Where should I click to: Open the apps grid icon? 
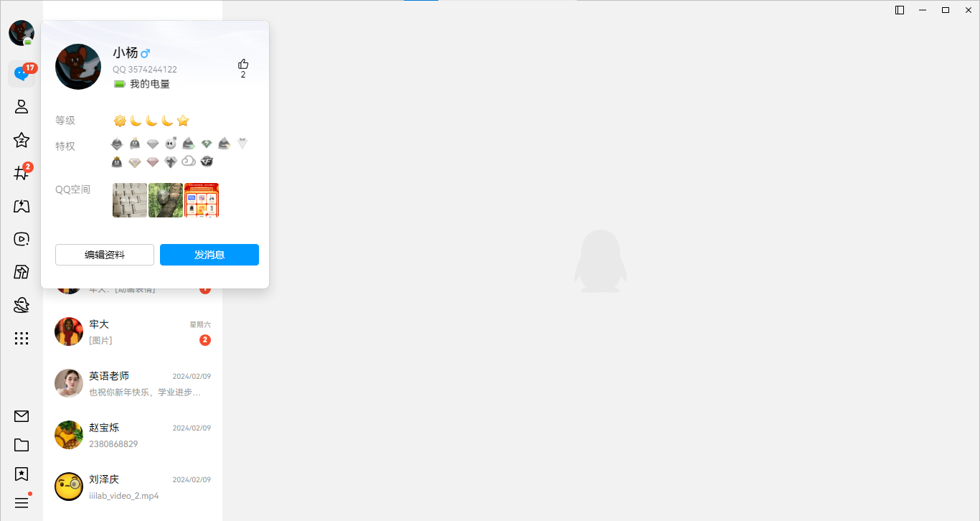click(x=22, y=338)
